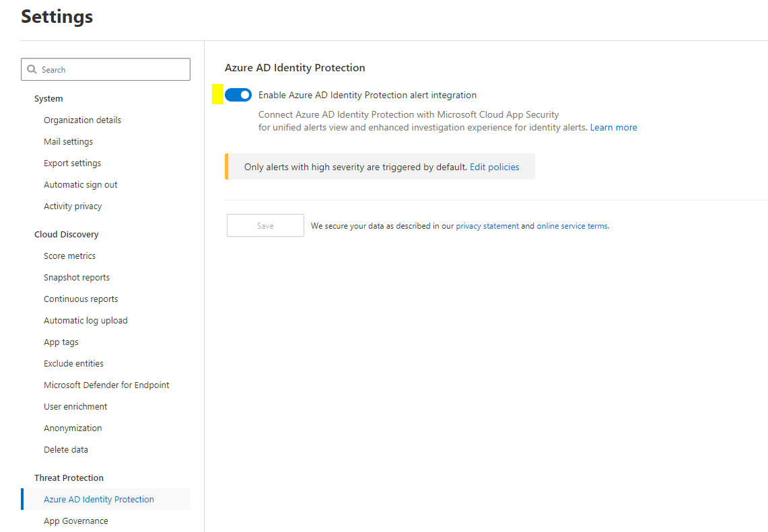The image size is (768, 532).
Task: Open Score metrics under Cloud Discovery
Action: click(x=69, y=256)
